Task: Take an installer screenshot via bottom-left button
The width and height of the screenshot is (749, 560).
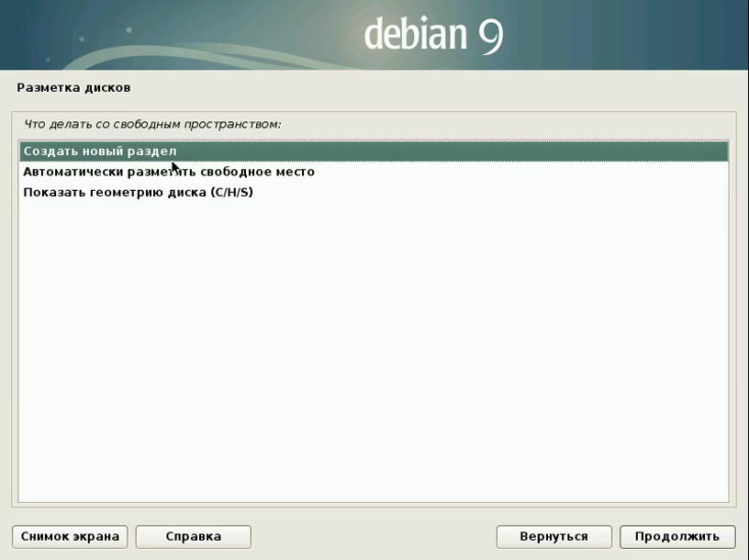Action: [x=70, y=536]
